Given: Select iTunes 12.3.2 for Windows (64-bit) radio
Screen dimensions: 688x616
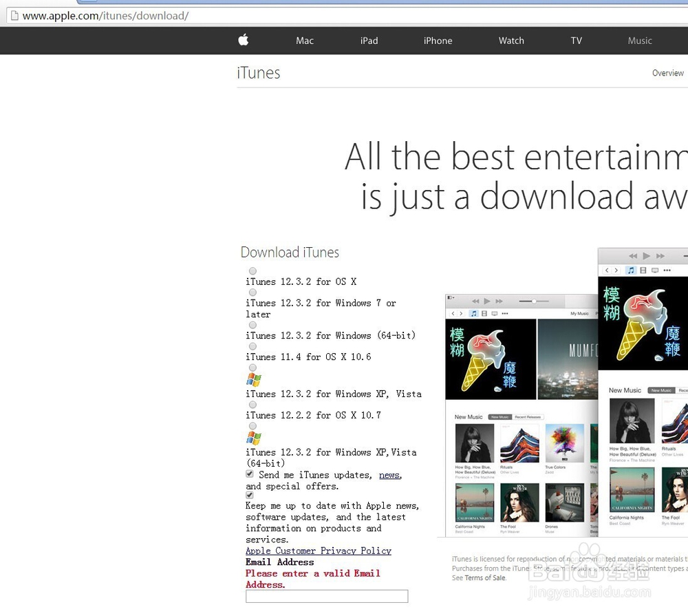Looking at the screenshot, I should point(252,325).
